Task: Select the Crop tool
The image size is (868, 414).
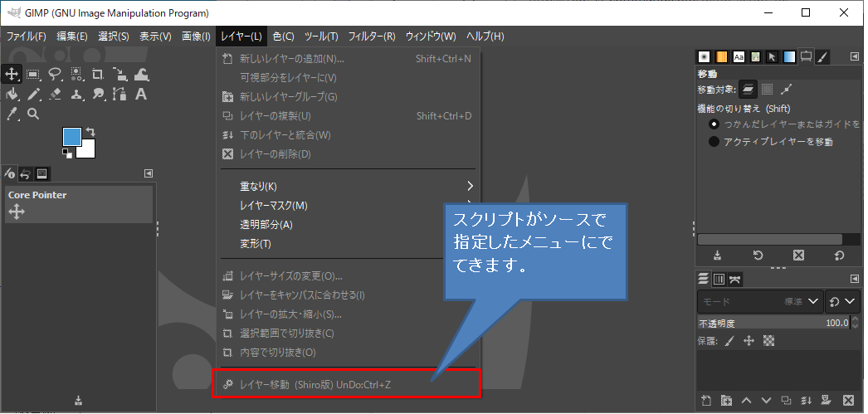Action: (x=98, y=74)
